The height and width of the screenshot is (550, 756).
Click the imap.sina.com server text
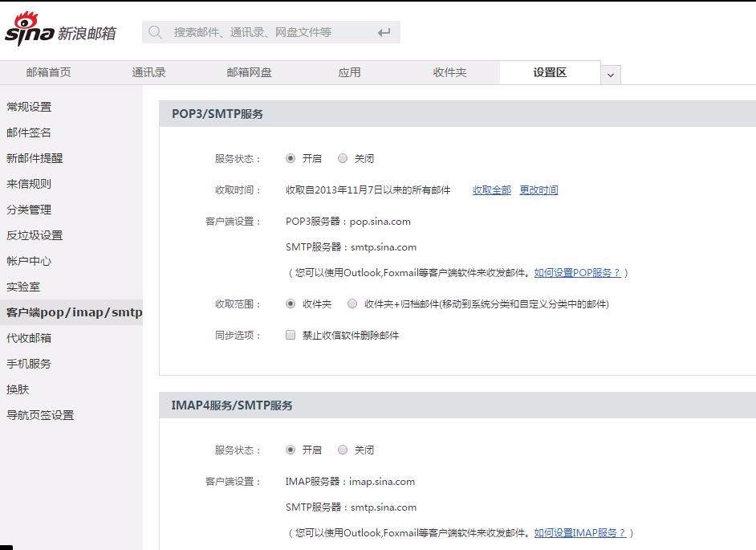[x=382, y=482]
